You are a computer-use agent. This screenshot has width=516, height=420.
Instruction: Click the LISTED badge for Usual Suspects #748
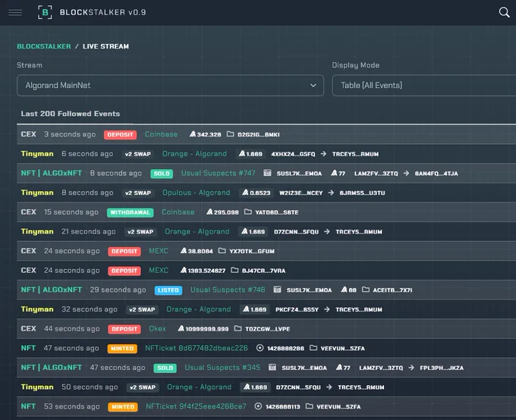(168, 290)
